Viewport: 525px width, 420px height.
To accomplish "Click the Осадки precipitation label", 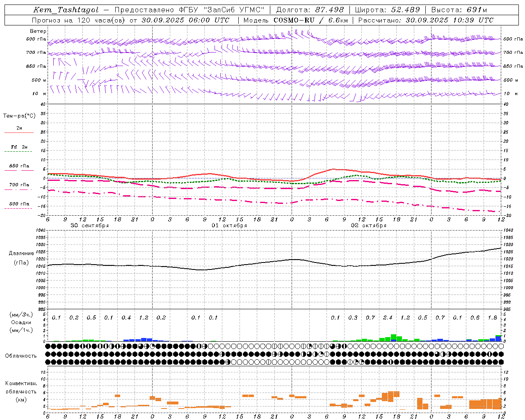I will [x=21, y=322].
